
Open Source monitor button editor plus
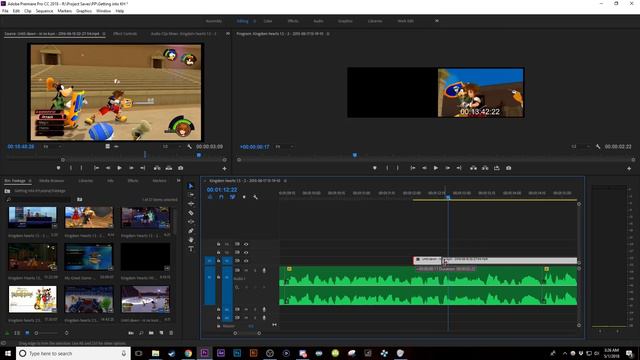224,168
